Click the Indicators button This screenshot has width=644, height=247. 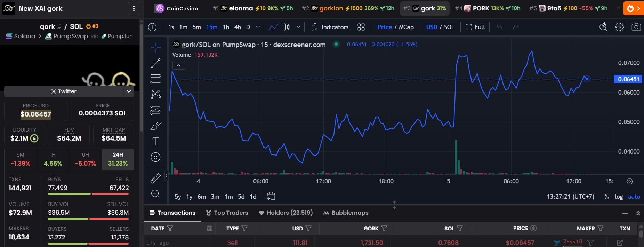[330, 27]
